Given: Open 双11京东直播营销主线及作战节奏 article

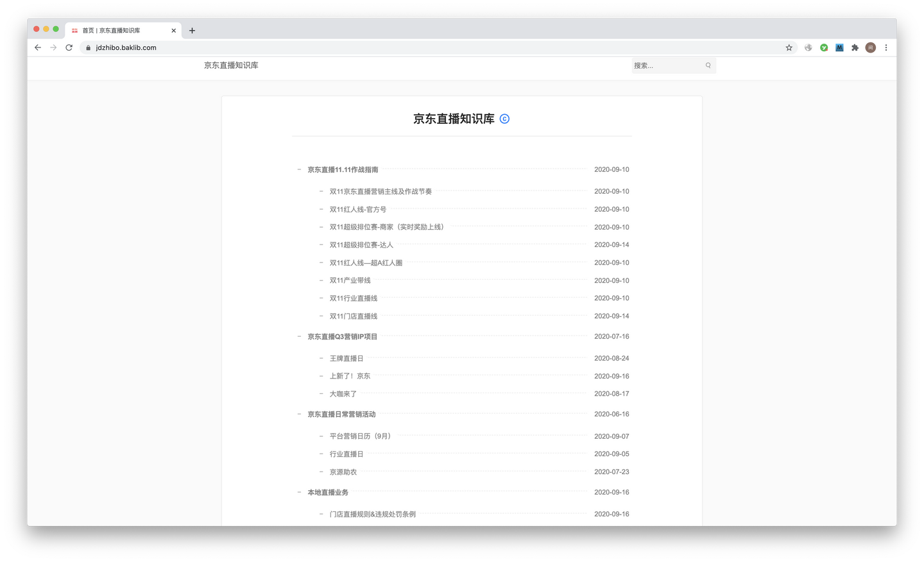Looking at the screenshot, I should pyautogui.click(x=381, y=191).
